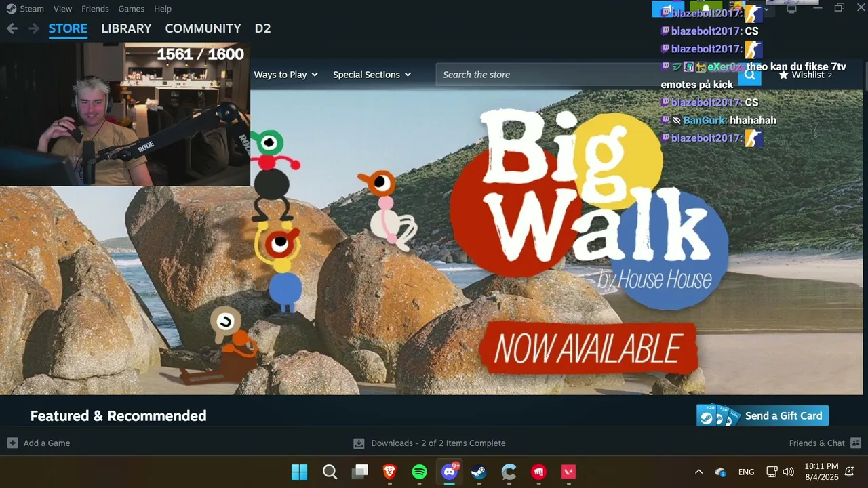Screen dimensions: 868x488
Task: Open the D2 profile tab
Action: click(262, 28)
